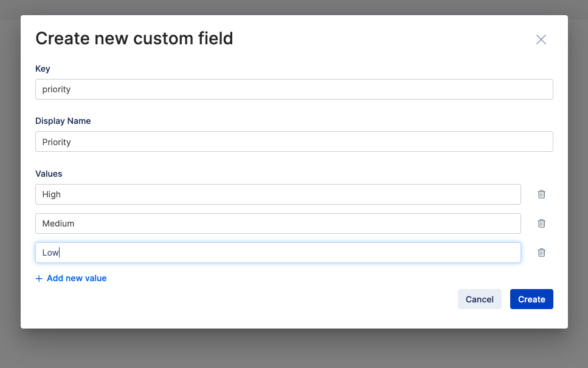
Task: Click inside the "Medium" value input
Action: tap(278, 223)
